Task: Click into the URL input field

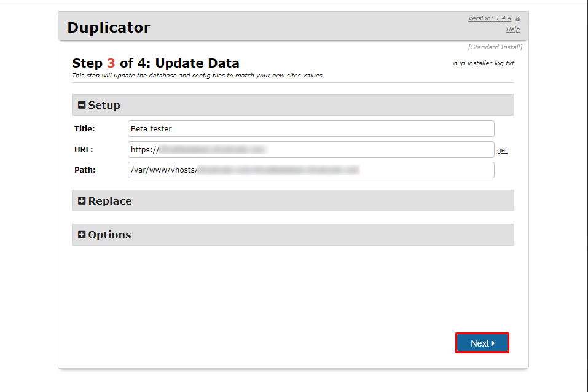Action: coord(311,150)
